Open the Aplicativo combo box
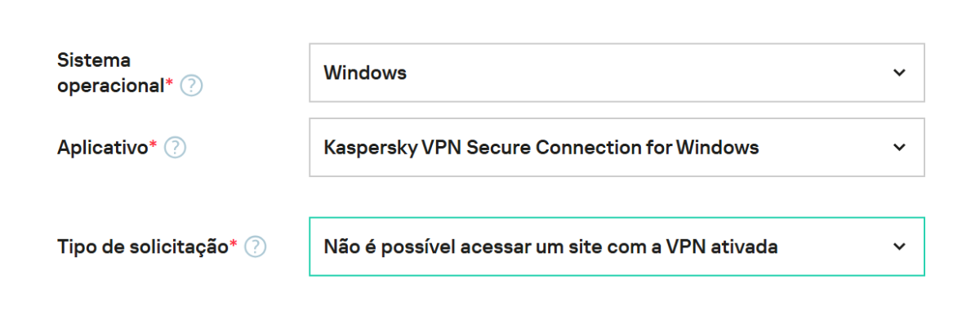The height and width of the screenshot is (320, 980). pyautogui.click(x=617, y=147)
